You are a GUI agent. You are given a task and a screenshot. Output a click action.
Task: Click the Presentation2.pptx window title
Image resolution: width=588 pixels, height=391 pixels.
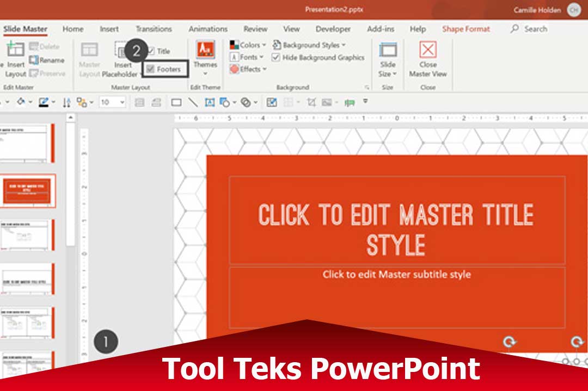(x=334, y=10)
